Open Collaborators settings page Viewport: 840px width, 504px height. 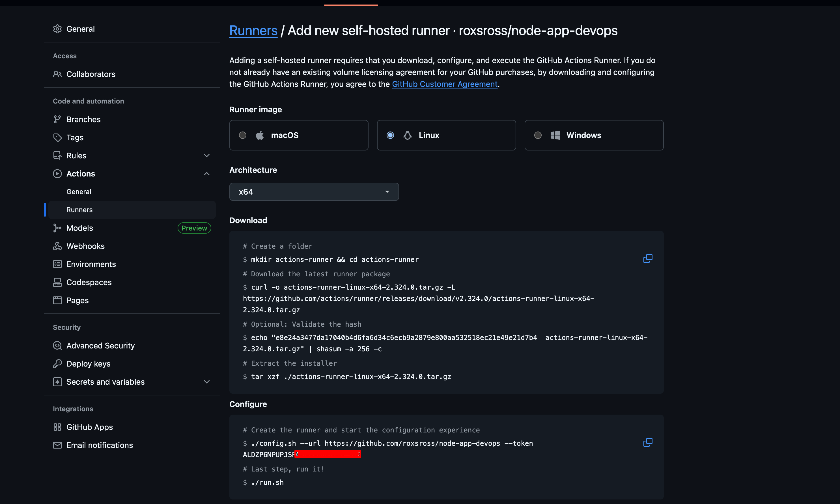[132, 74]
